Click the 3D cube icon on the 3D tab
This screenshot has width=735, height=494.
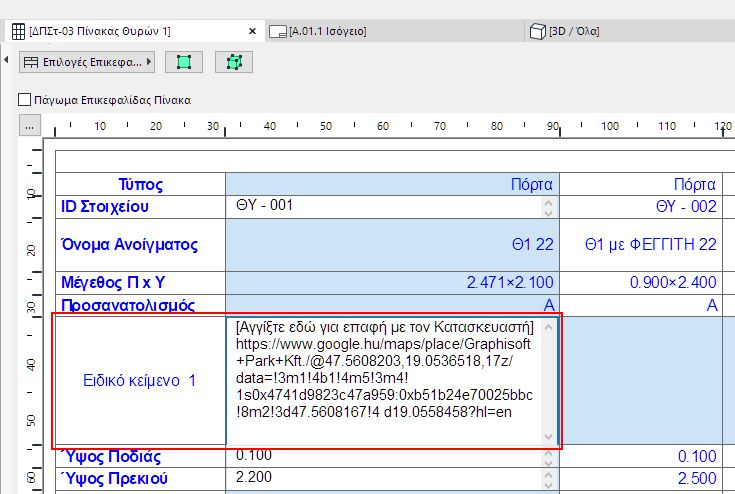pyautogui.click(x=538, y=31)
